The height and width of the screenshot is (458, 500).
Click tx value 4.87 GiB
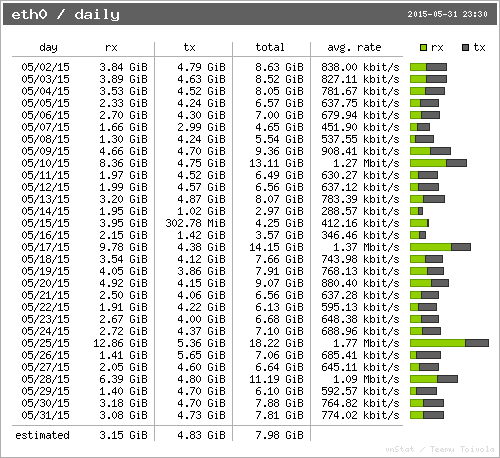coord(201,199)
